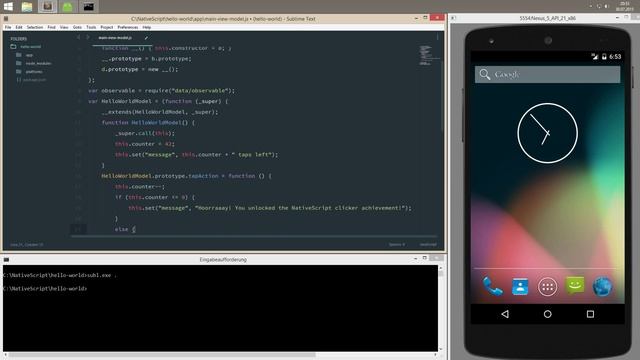
Task: Change indentation via Spaces setting in status bar
Action: (x=397, y=244)
